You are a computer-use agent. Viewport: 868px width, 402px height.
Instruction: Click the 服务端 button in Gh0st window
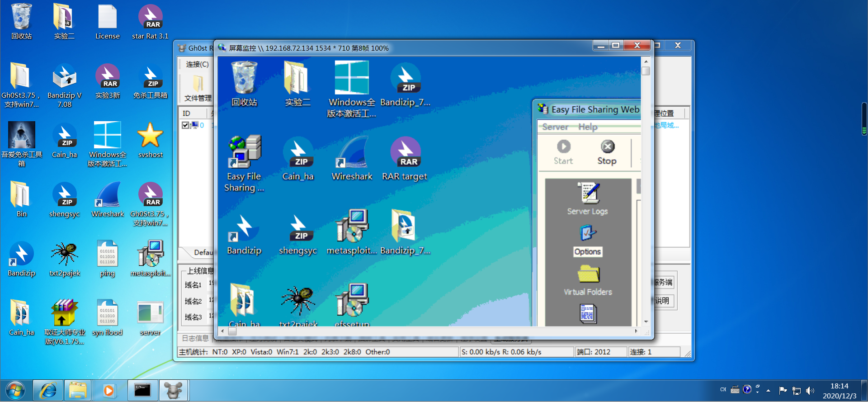tap(664, 282)
